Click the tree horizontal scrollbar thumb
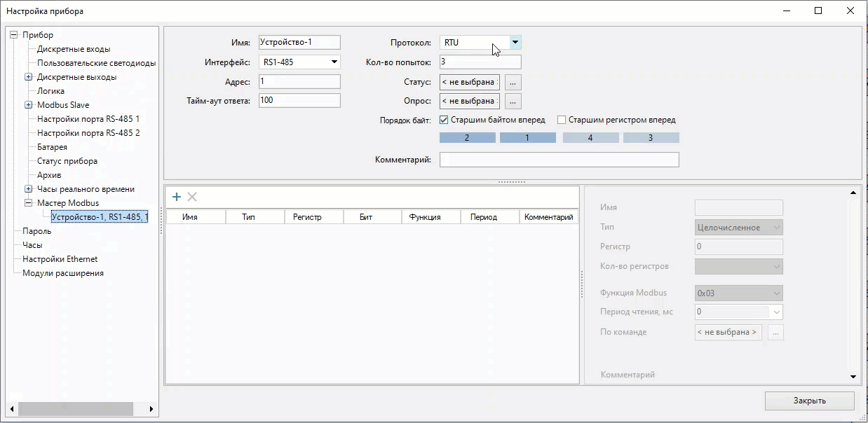 coord(75,408)
